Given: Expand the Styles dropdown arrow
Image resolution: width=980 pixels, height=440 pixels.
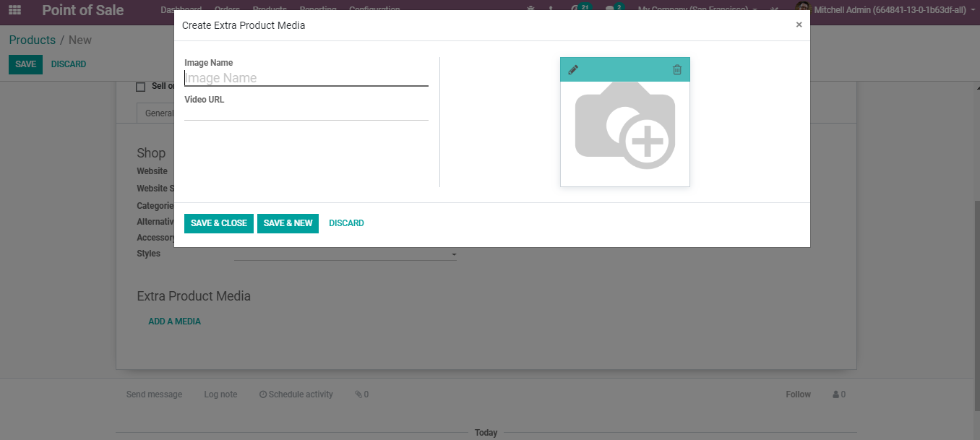Looking at the screenshot, I should pos(454,255).
